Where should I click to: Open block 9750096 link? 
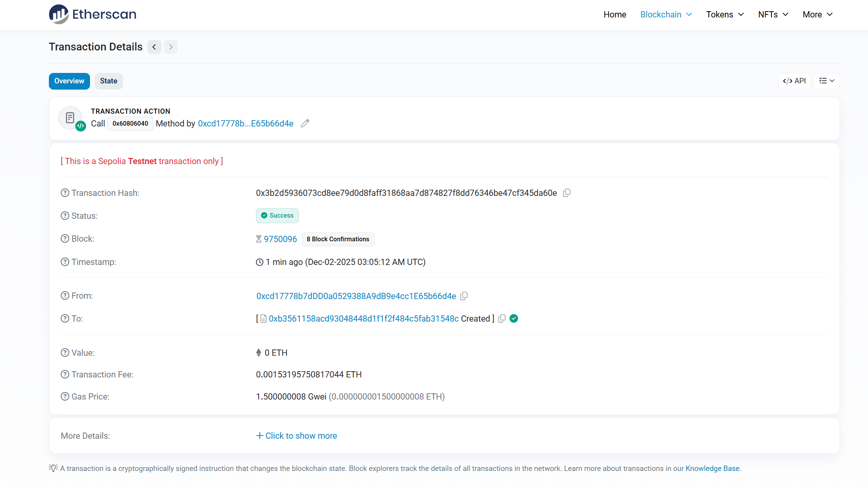pos(280,239)
